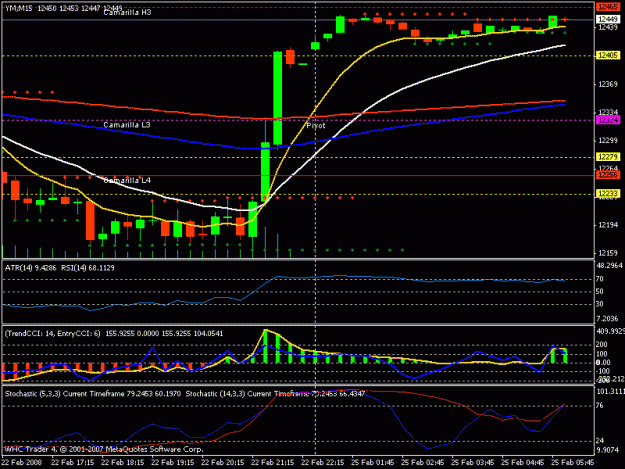The height and width of the screenshot is (469, 625).
Task: Click the red 12256 price tag
Action: pos(607,175)
